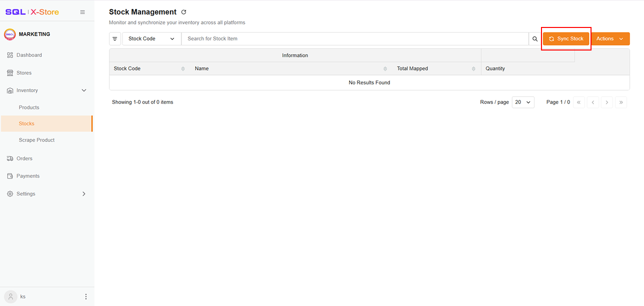Go to the previous page
Image resolution: width=644 pixels, height=306 pixels.
(x=593, y=102)
